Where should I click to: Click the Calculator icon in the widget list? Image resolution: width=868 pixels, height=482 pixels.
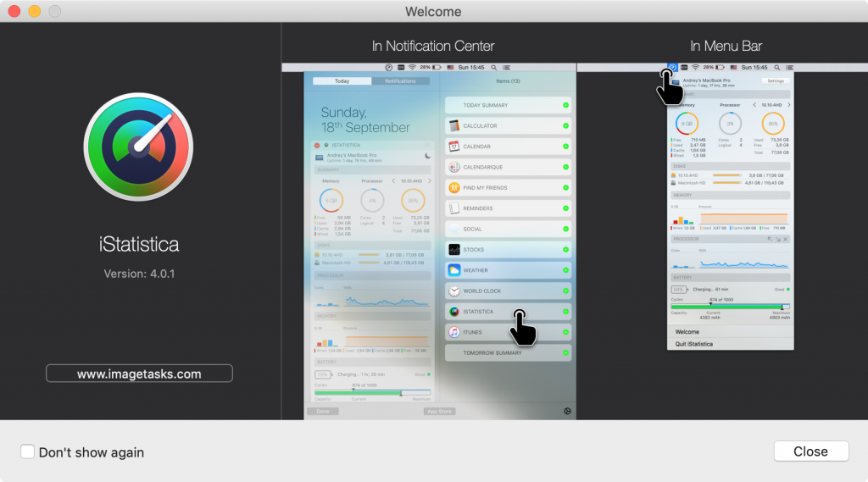454,125
